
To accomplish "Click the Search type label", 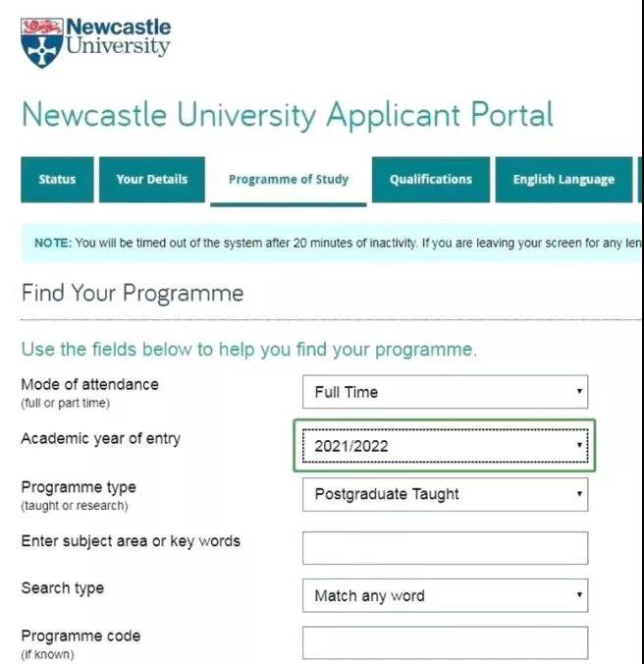I will click(63, 587).
